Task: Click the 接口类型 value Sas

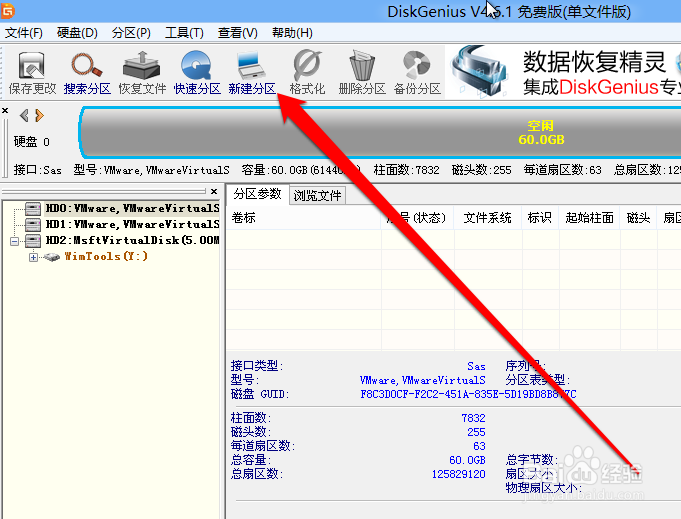Action: [476, 366]
